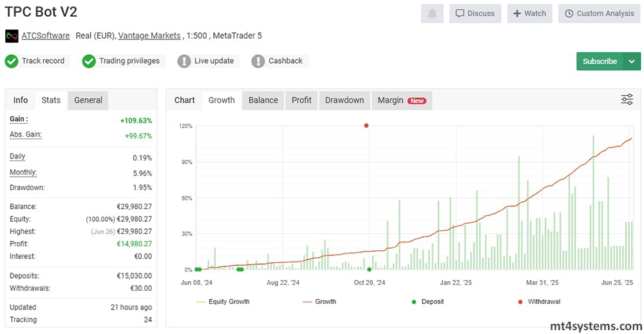Follow the Vantage Markets broker link
This screenshot has height=334, width=644.
tap(149, 36)
